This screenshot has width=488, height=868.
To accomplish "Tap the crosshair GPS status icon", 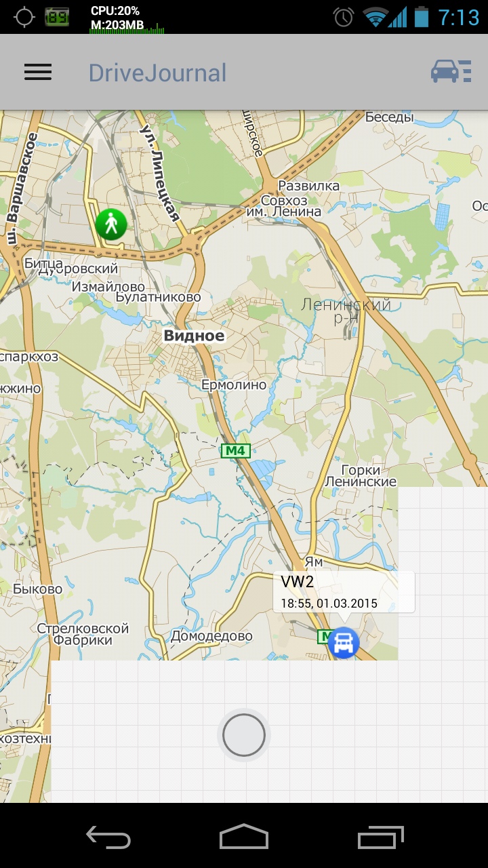I will point(24,17).
